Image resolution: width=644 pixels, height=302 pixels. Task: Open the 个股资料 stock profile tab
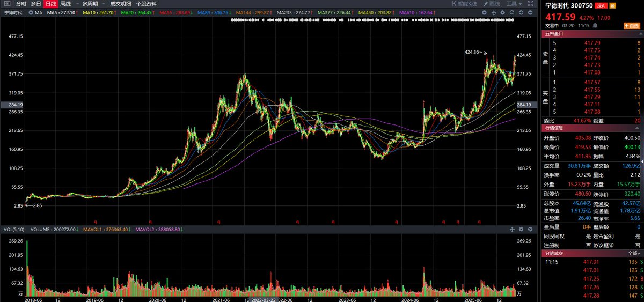coord(147,3)
